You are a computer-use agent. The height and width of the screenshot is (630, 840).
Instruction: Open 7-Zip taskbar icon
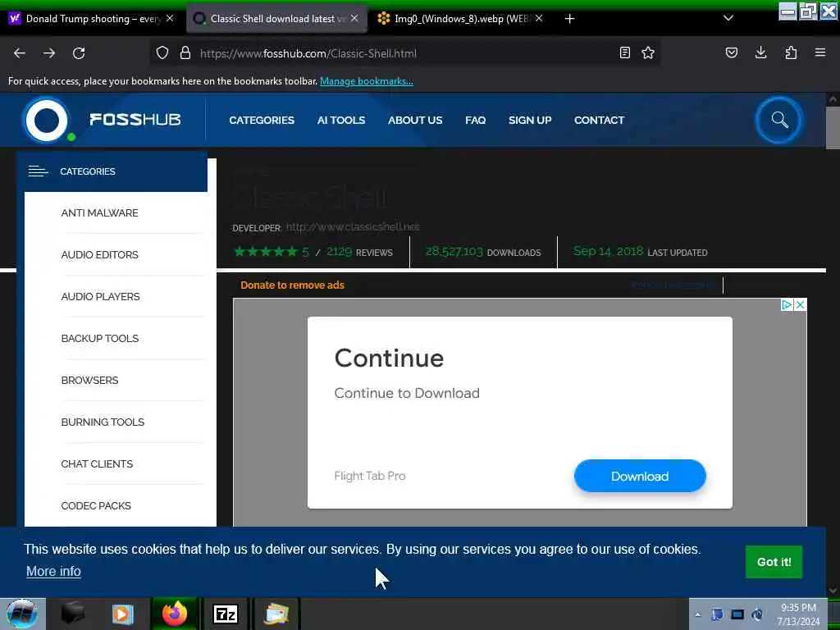pyautogui.click(x=225, y=614)
